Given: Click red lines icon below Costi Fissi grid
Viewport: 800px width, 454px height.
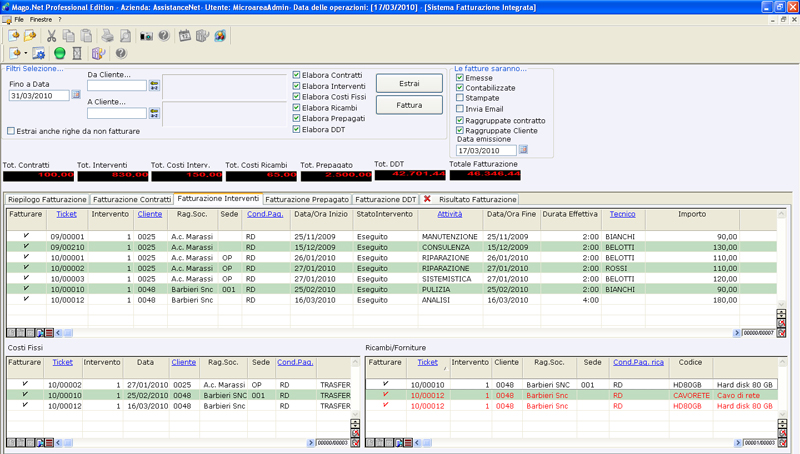Looking at the screenshot, I should tap(49, 443).
